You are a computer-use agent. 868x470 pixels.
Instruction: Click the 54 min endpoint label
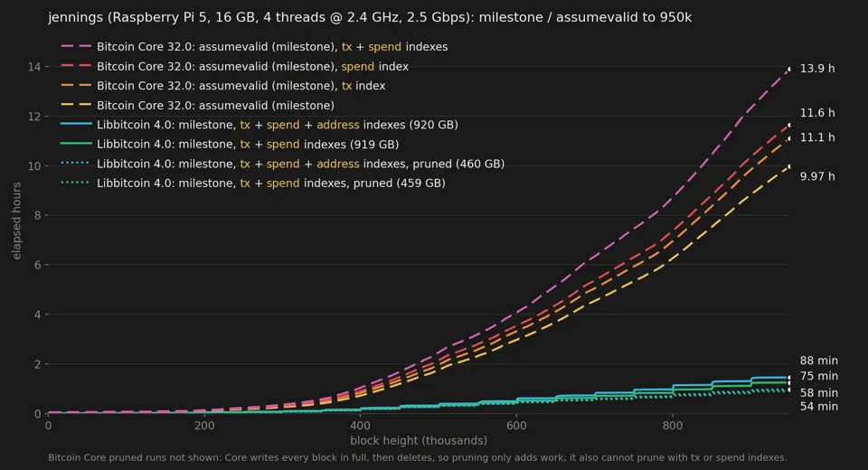tap(819, 407)
